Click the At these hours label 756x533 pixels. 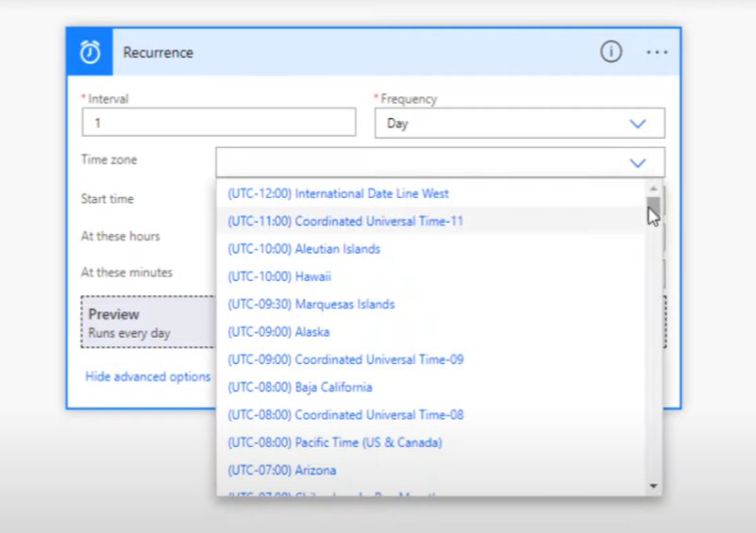click(x=120, y=236)
